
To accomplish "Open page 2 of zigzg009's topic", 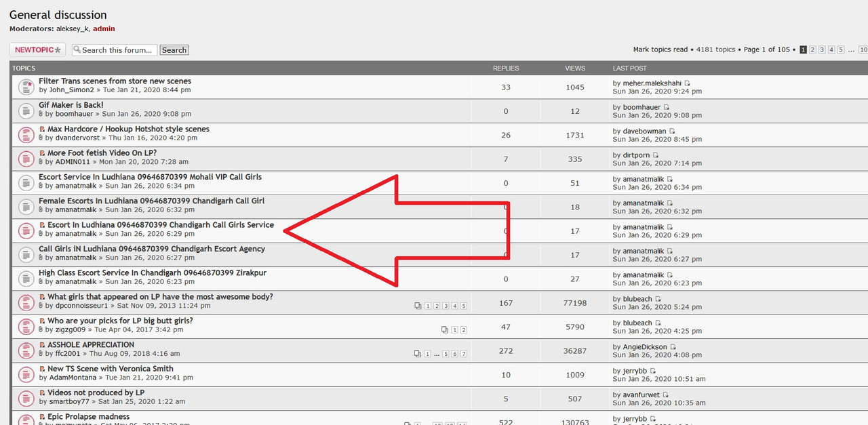I will [464, 330].
